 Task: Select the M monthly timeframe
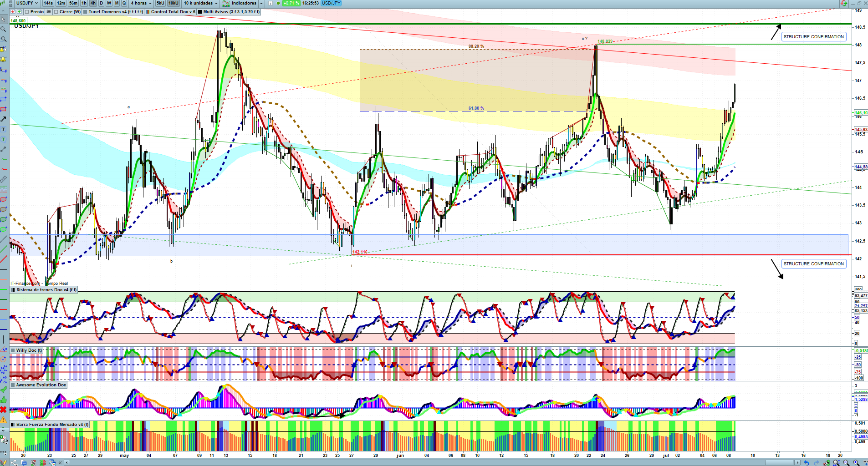(x=117, y=3)
